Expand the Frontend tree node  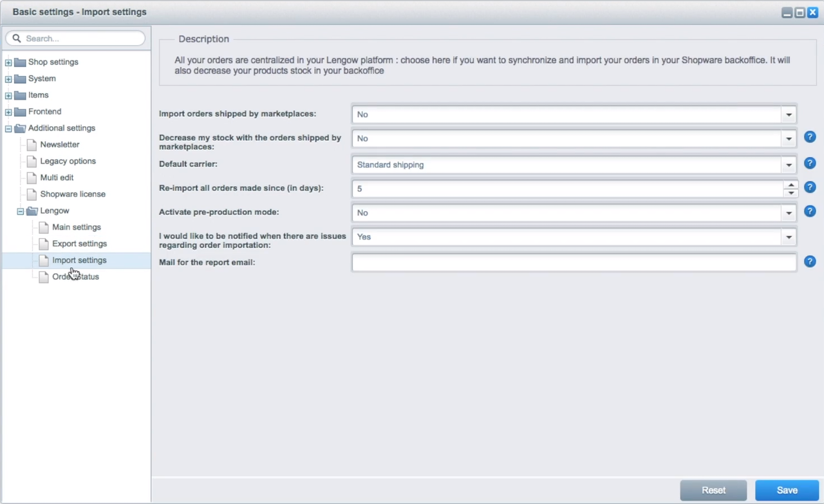(8, 112)
